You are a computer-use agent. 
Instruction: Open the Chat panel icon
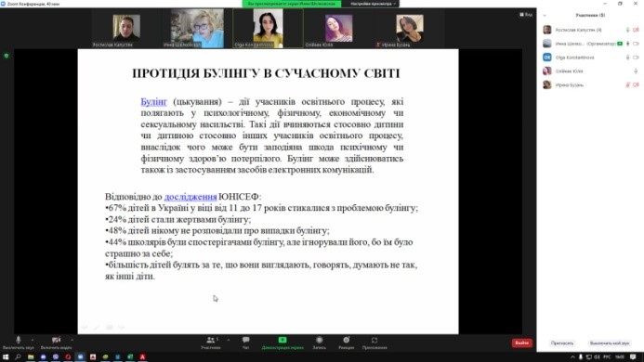tap(245, 341)
